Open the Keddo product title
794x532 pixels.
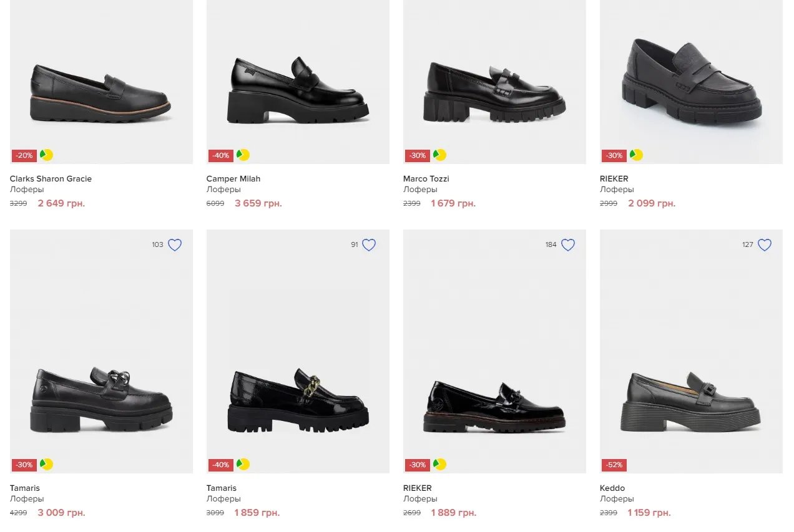(612, 488)
